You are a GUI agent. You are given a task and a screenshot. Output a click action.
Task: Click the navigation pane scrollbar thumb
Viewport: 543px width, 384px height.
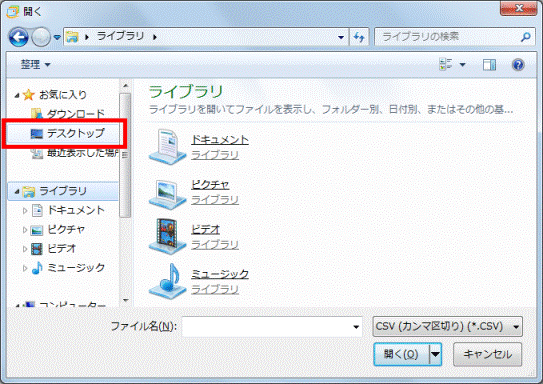click(x=125, y=155)
